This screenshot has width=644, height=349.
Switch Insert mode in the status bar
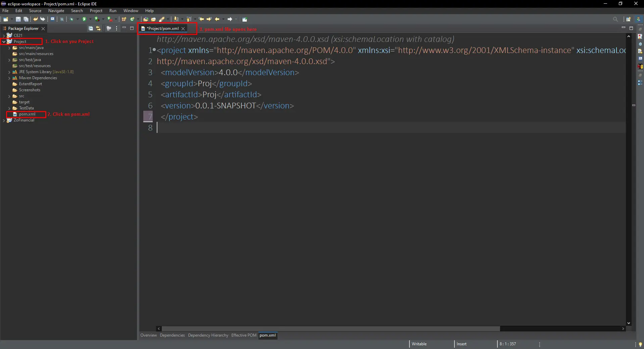[462, 344]
